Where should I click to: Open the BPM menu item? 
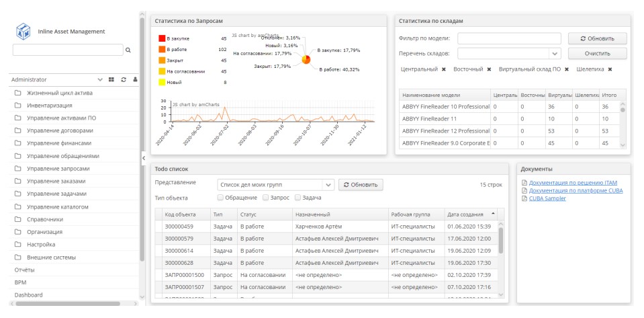[x=73, y=282]
